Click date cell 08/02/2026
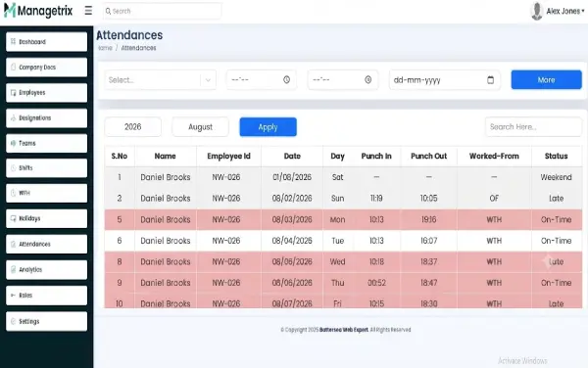The height and width of the screenshot is (368, 588). click(x=292, y=198)
